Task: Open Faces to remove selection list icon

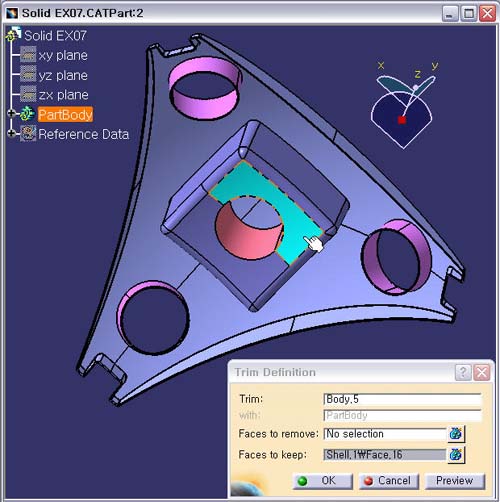Action: (x=456, y=434)
